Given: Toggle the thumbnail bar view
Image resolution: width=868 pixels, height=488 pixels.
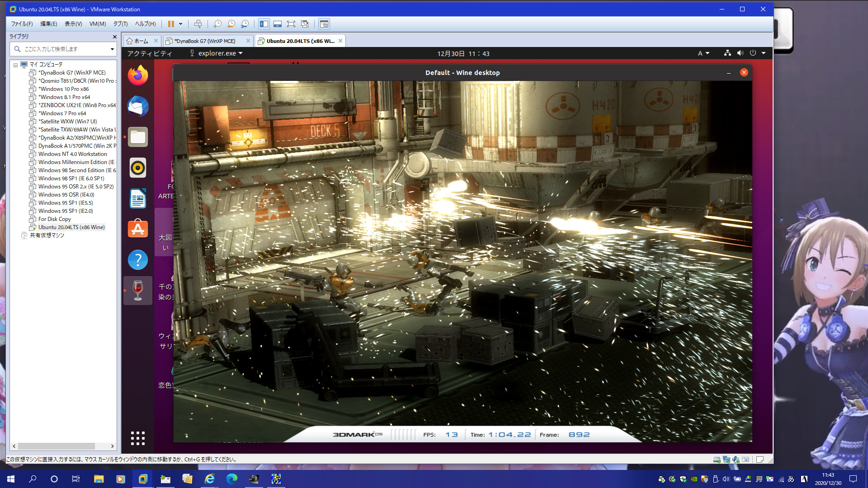Looking at the screenshot, I should (x=278, y=24).
